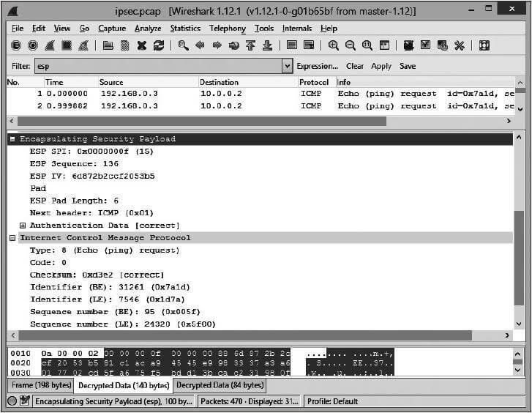This screenshot has width=532, height=413.
Task: Switch to Decrypted Data (84 bytes) tab
Action: point(220,385)
